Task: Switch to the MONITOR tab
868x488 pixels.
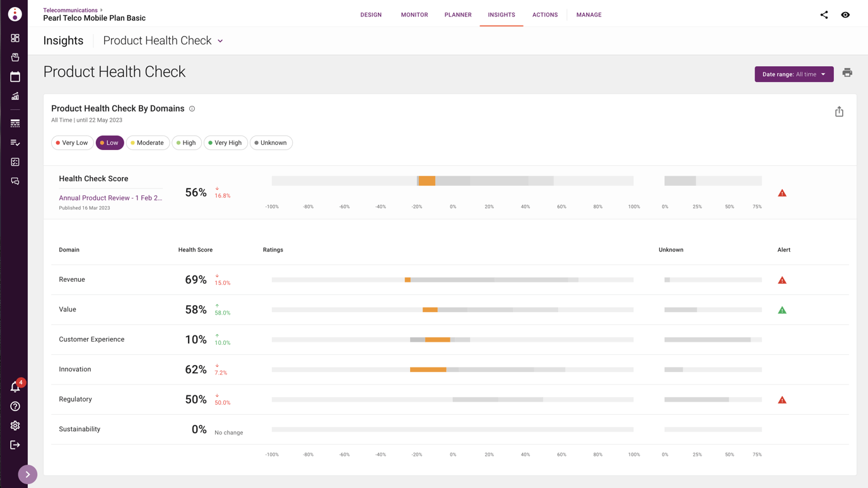Action: click(x=414, y=15)
